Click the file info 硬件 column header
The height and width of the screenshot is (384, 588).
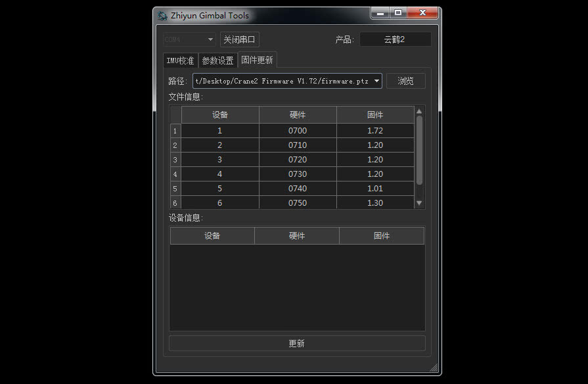(298, 115)
